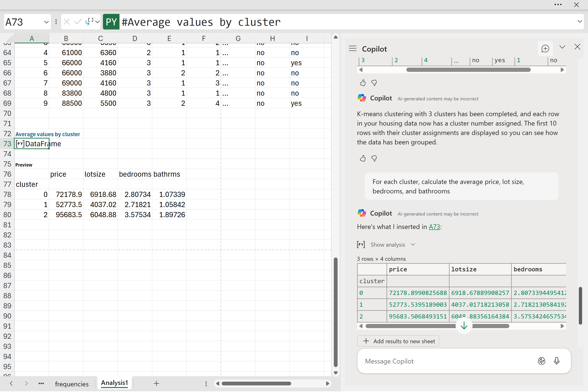588x392 pixels.
Task: Click the microphone icon in message box
Action: click(556, 361)
